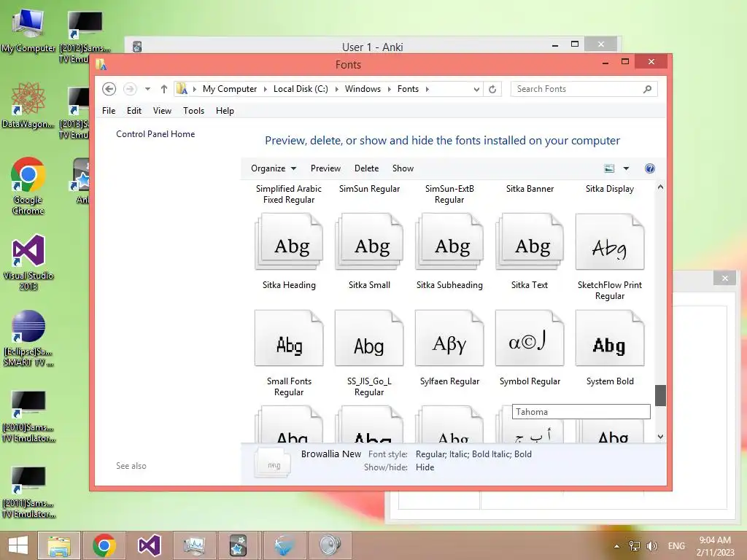Open the Eclipse Samsung SMART TV shortcut
The image size is (747, 560).
pyautogui.click(x=28, y=338)
